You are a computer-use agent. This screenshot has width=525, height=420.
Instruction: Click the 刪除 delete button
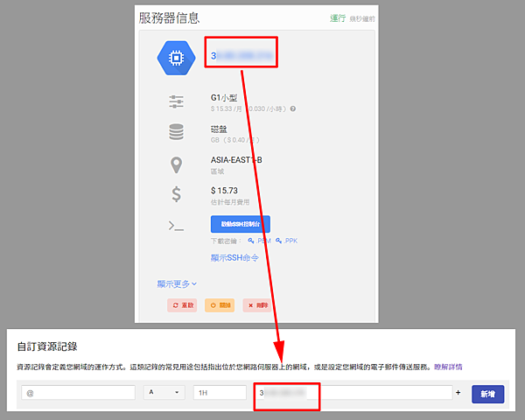click(257, 305)
